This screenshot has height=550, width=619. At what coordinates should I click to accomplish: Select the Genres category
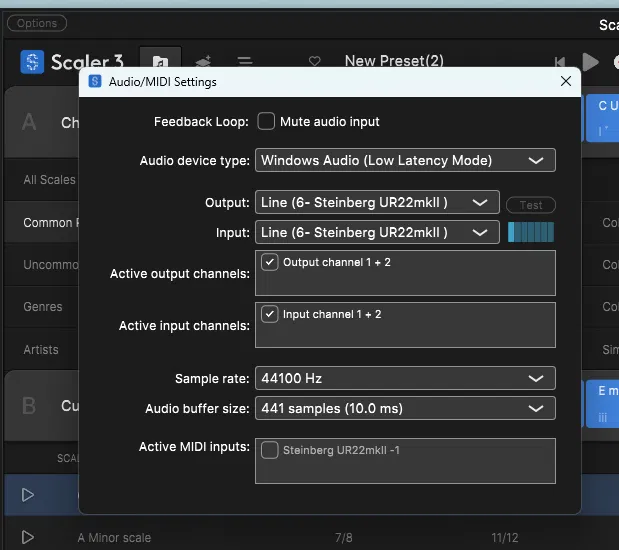41,307
